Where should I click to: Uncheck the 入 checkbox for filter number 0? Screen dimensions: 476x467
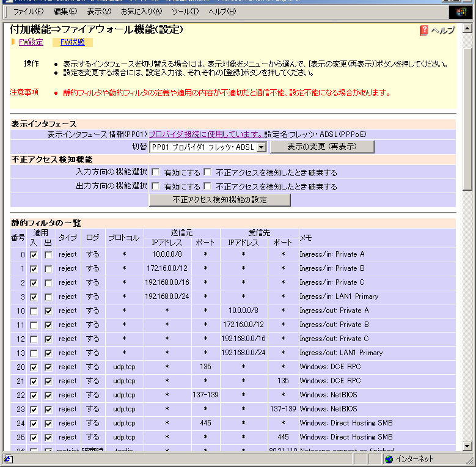(x=34, y=254)
